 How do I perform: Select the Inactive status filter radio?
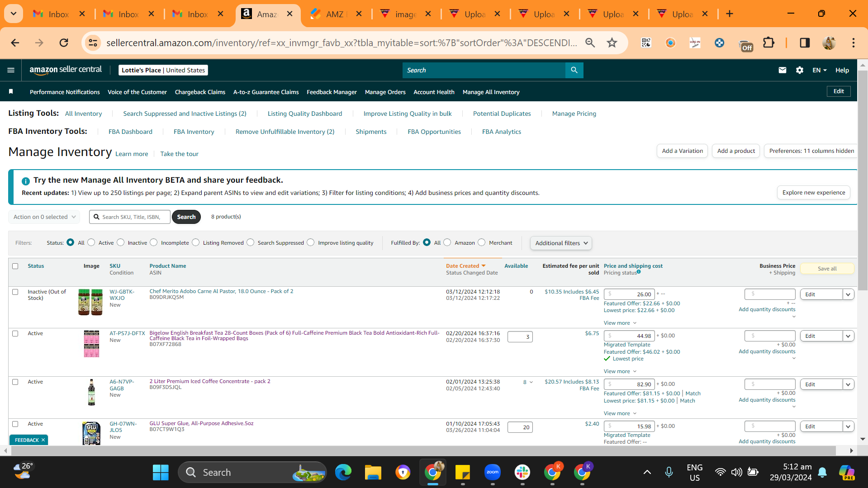(120, 242)
